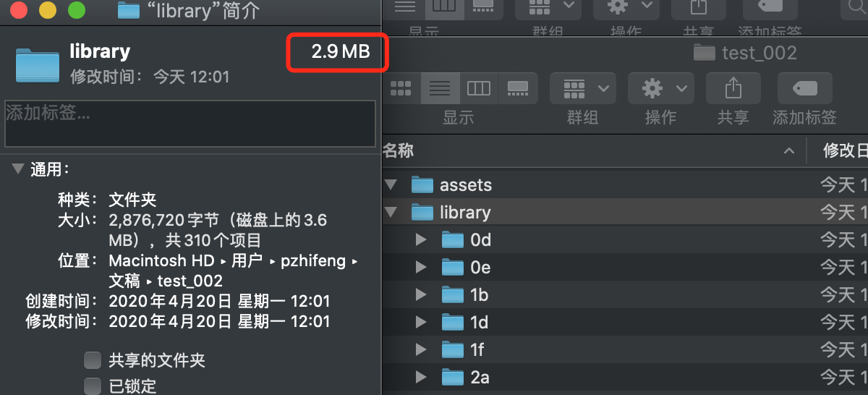Click the Add Tags toolbar icon
The image size is (868, 395).
pyautogui.click(x=804, y=88)
